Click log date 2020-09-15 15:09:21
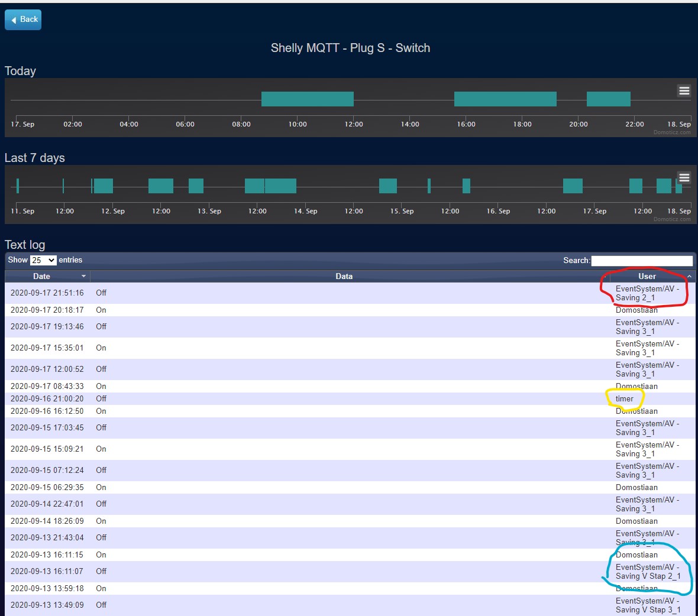698x616 pixels. click(x=47, y=449)
